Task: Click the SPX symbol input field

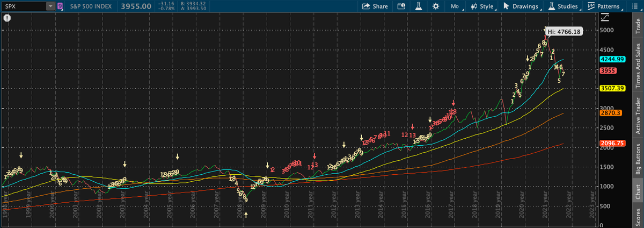Action: click(24, 6)
